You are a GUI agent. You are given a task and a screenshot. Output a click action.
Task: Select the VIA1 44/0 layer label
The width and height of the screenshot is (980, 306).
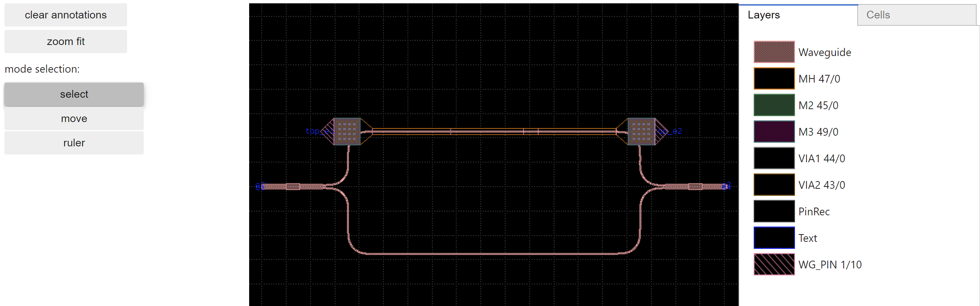point(822,158)
